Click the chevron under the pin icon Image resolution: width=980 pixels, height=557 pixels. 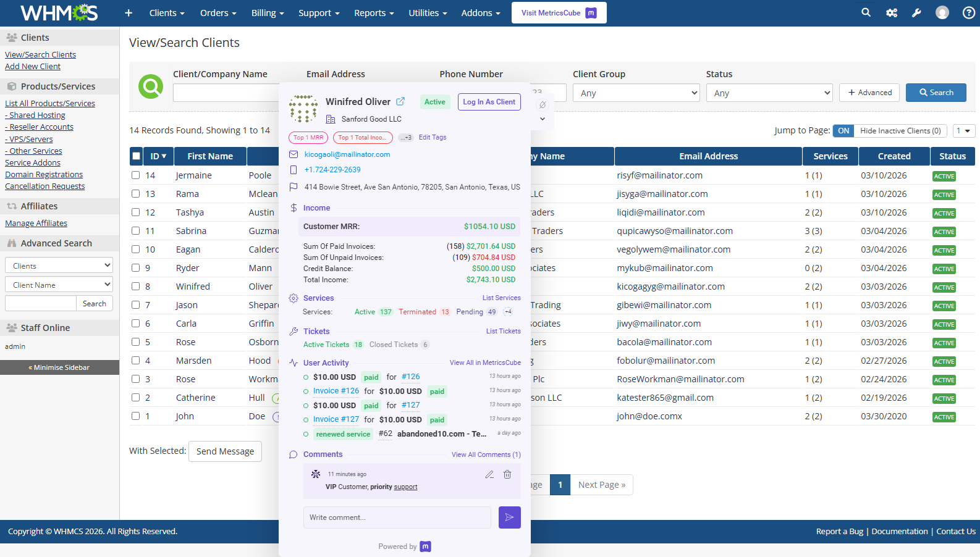(543, 119)
